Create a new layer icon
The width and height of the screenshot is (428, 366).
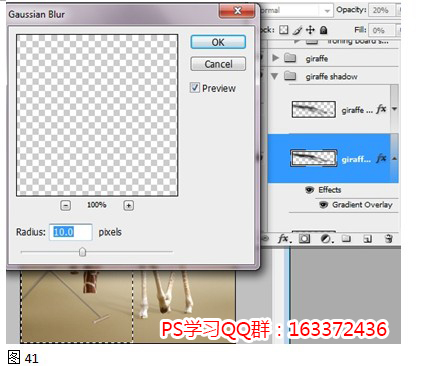[367, 239]
